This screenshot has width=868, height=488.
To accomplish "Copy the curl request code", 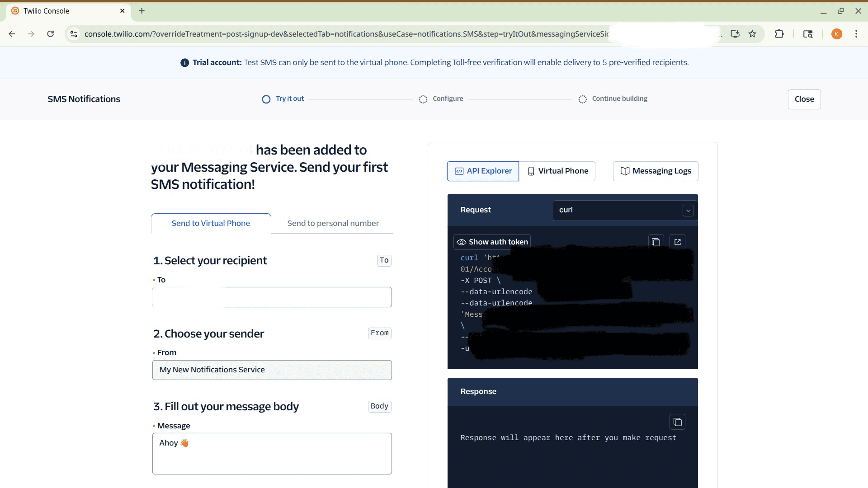I will tap(656, 242).
